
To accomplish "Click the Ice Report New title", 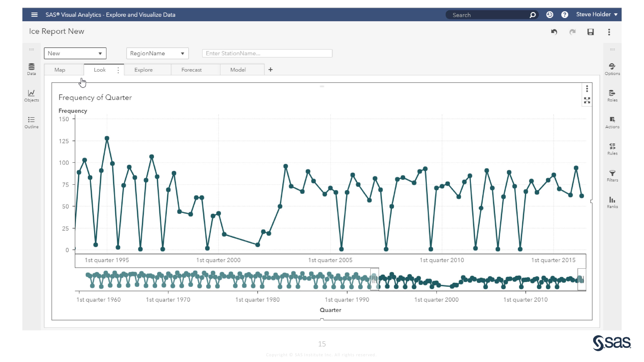I will click(57, 31).
